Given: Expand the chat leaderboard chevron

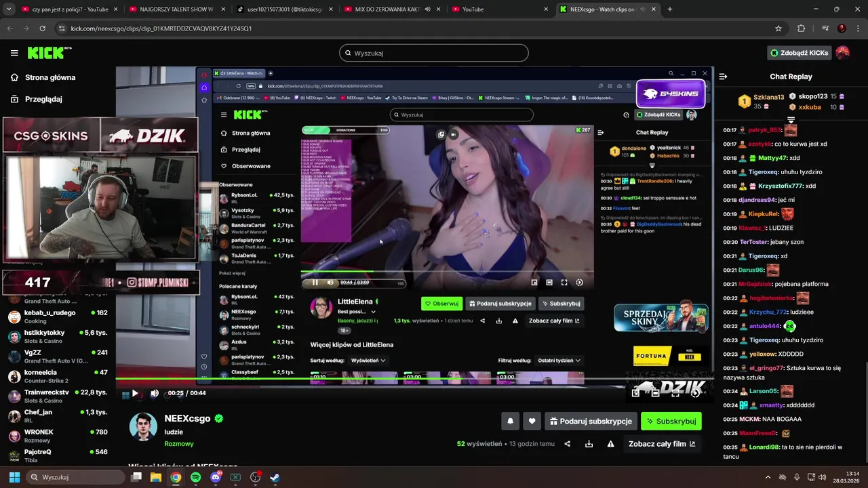Looking at the screenshot, I should coord(791,120).
